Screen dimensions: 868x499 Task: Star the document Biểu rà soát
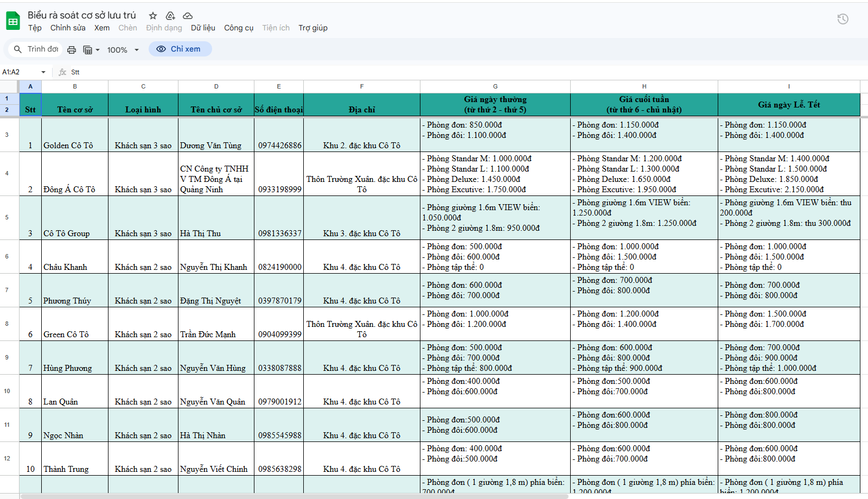point(153,16)
